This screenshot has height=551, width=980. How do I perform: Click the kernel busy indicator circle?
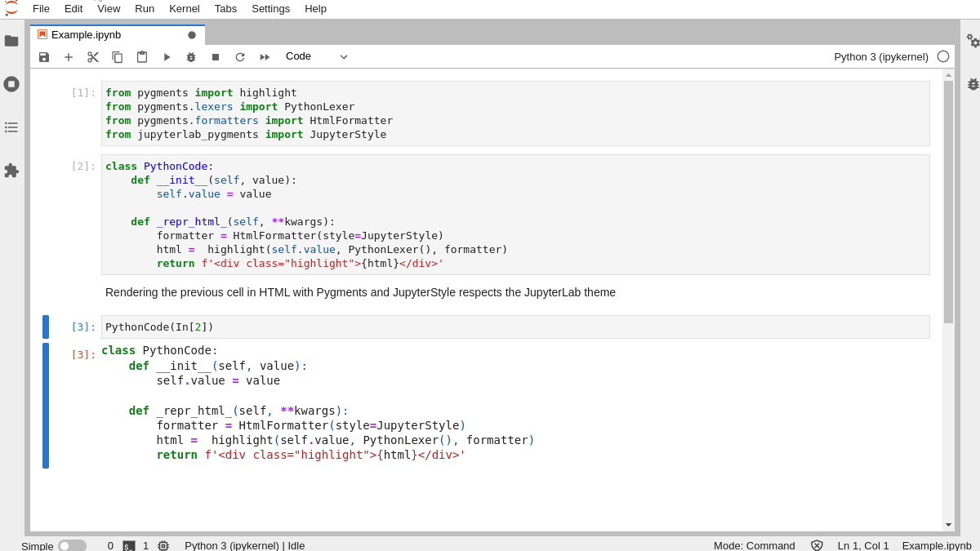943,57
